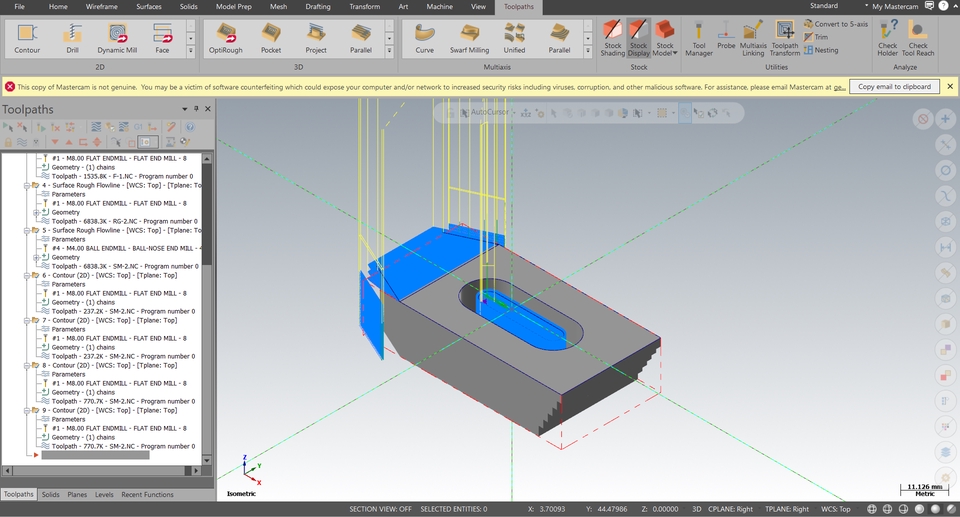Start a Dynamic Mill toolpath
Image resolution: width=960 pixels, height=517 pixels.
[117, 38]
